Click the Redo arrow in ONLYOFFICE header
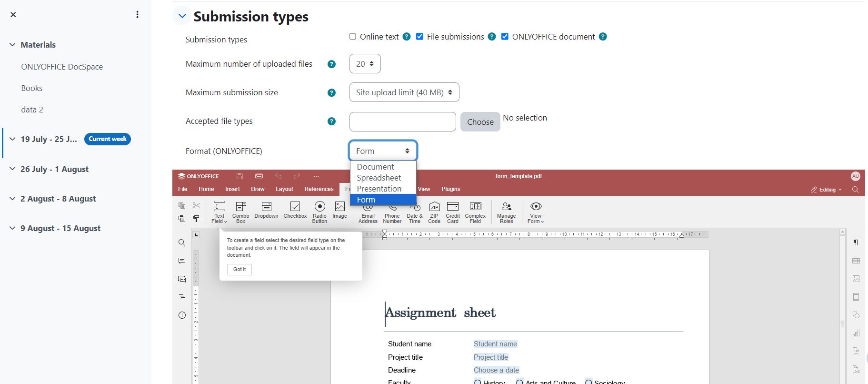868x384 pixels. 297,176
